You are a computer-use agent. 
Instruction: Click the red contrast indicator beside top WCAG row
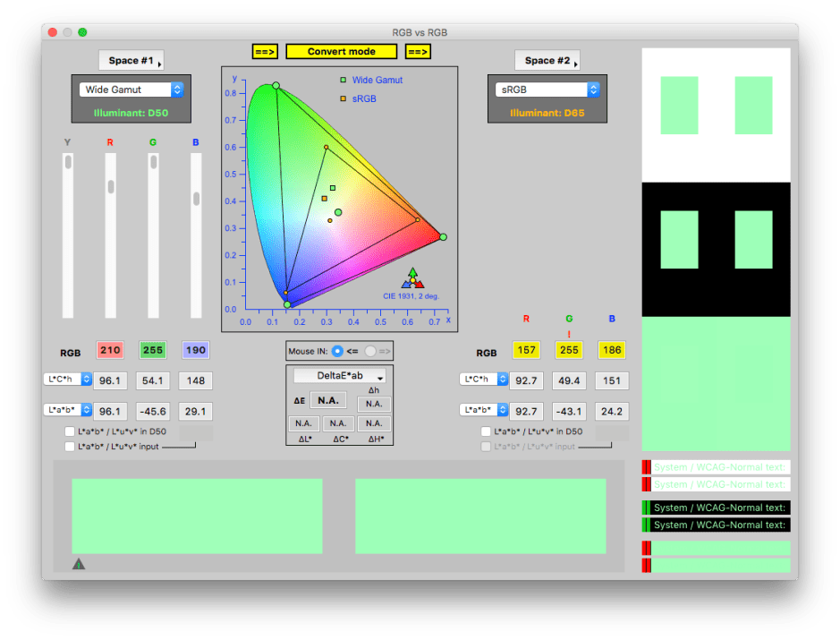(x=644, y=466)
